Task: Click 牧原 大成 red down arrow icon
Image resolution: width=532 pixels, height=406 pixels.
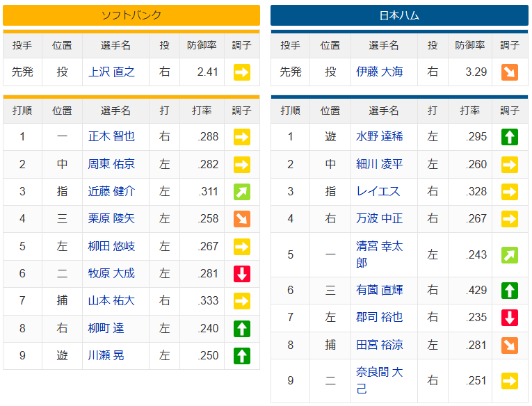Action: point(242,274)
